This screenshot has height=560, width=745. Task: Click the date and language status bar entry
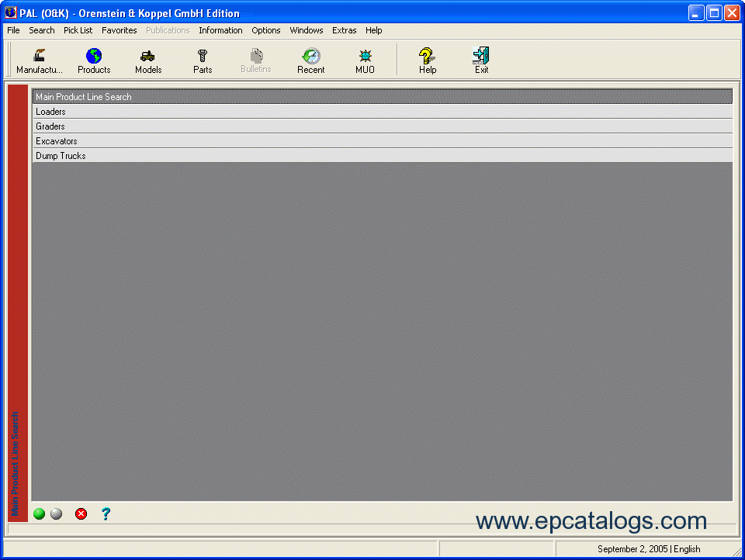[x=649, y=549]
